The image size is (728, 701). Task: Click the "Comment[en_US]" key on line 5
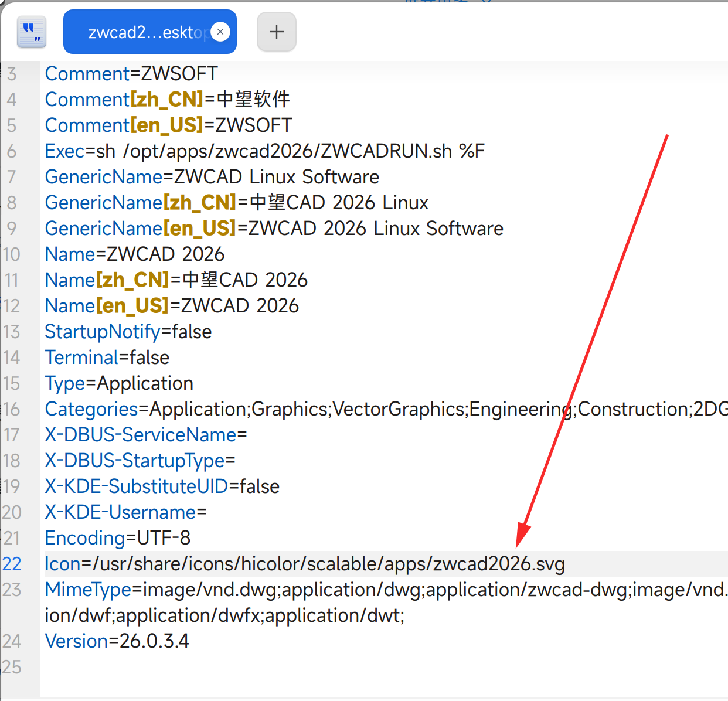[x=124, y=125]
